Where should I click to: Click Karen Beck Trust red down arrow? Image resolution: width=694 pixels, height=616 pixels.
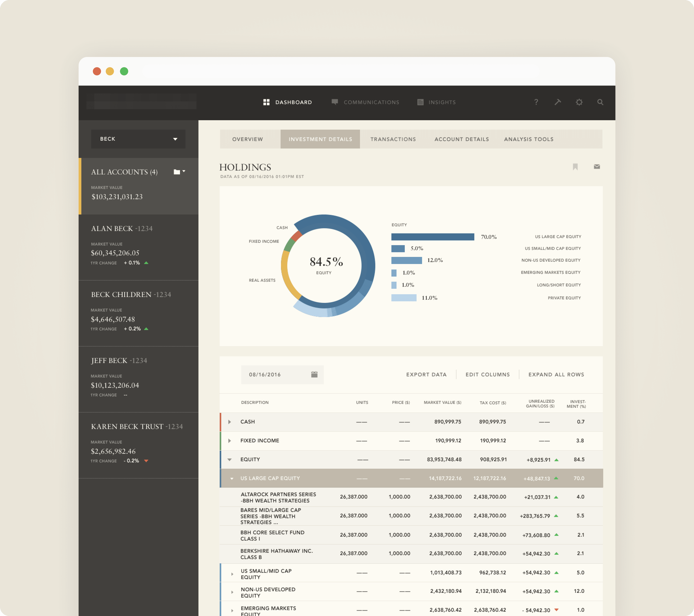pyautogui.click(x=146, y=461)
